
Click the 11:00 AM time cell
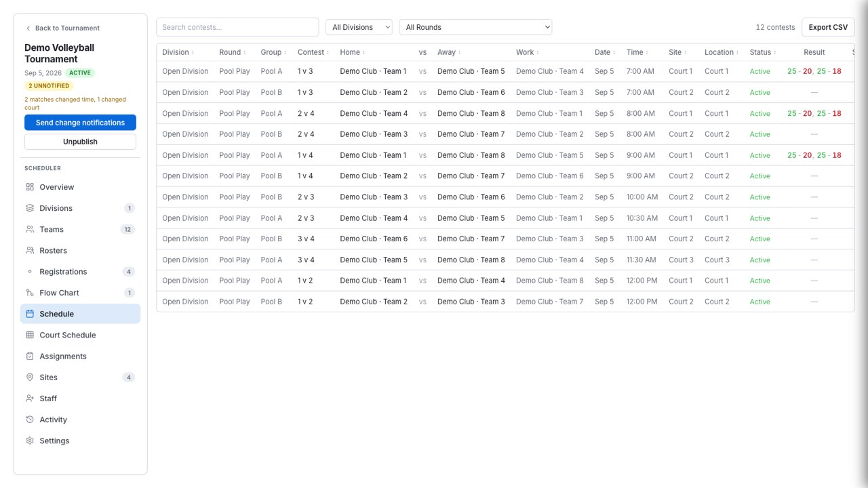coord(642,239)
